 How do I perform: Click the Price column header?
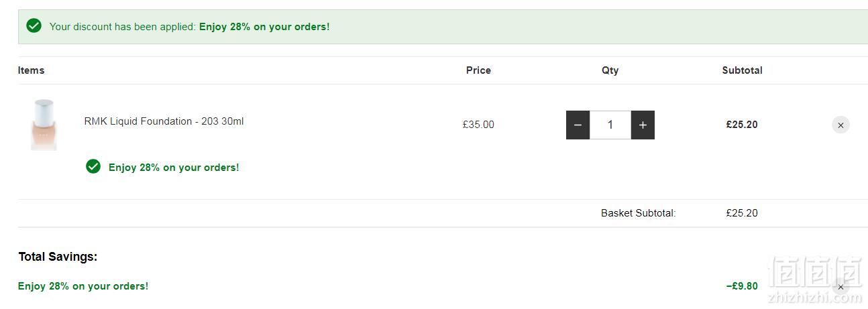click(478, 70)
